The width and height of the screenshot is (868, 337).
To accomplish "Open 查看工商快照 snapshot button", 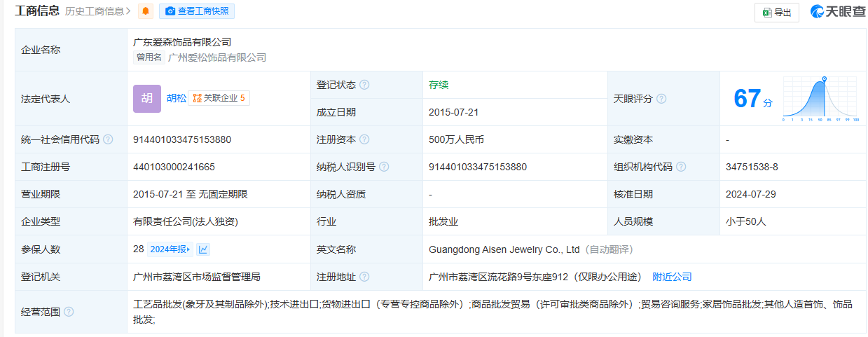I will pyautogui.click(x=197, y=11).
